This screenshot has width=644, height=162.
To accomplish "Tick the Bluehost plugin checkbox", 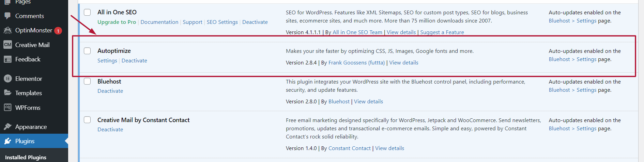I will point(88,81).
